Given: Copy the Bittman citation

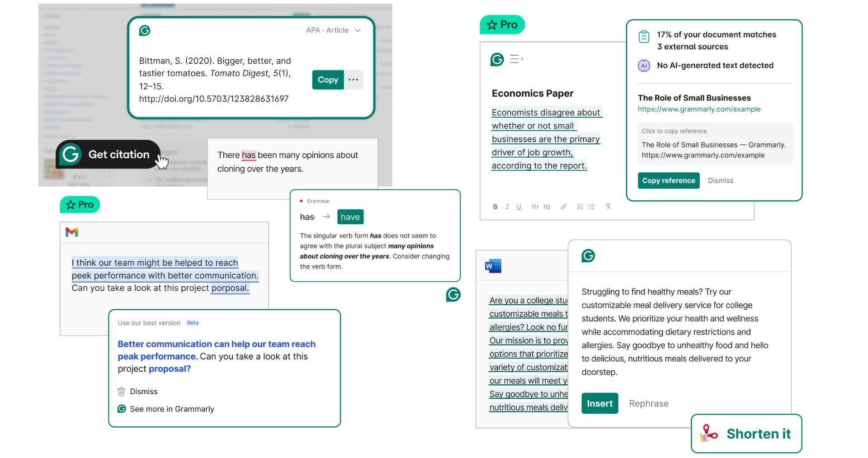Looking at the screenshot, I should [328, 80].
